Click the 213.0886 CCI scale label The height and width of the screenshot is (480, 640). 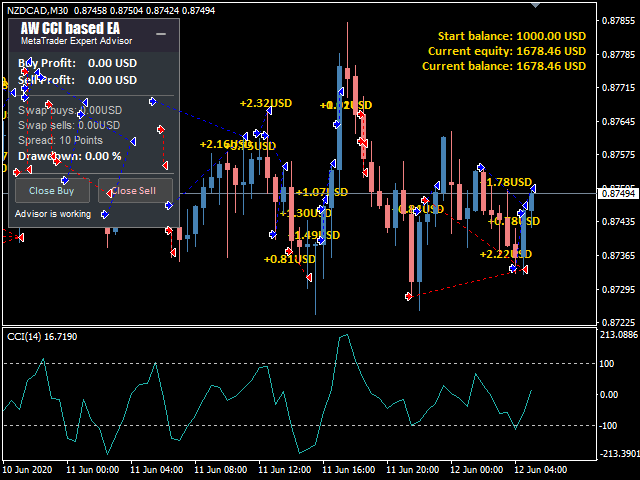point(618,335)
